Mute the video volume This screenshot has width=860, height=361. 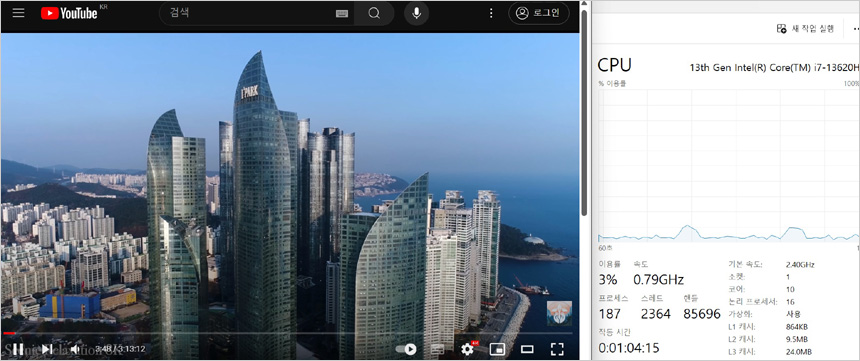[x=76, y=349]
